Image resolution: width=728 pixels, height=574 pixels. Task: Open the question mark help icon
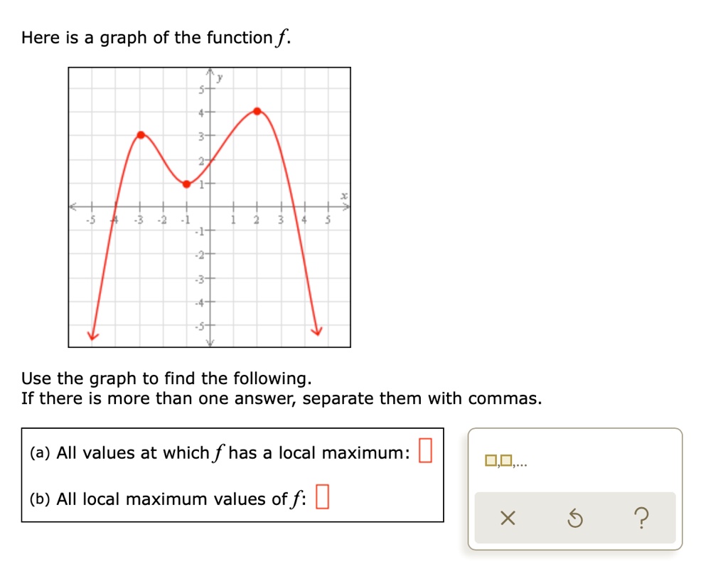(642, 519)
